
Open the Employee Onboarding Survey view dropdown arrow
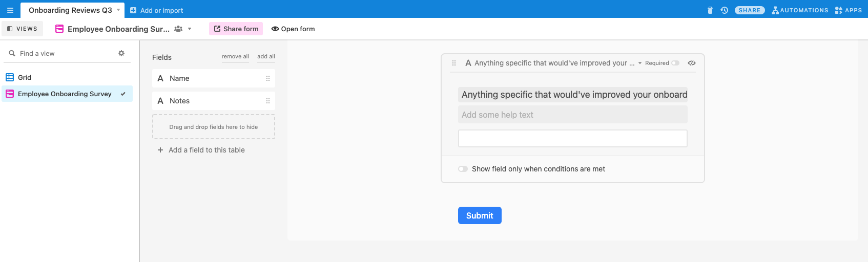click(190, 29)
